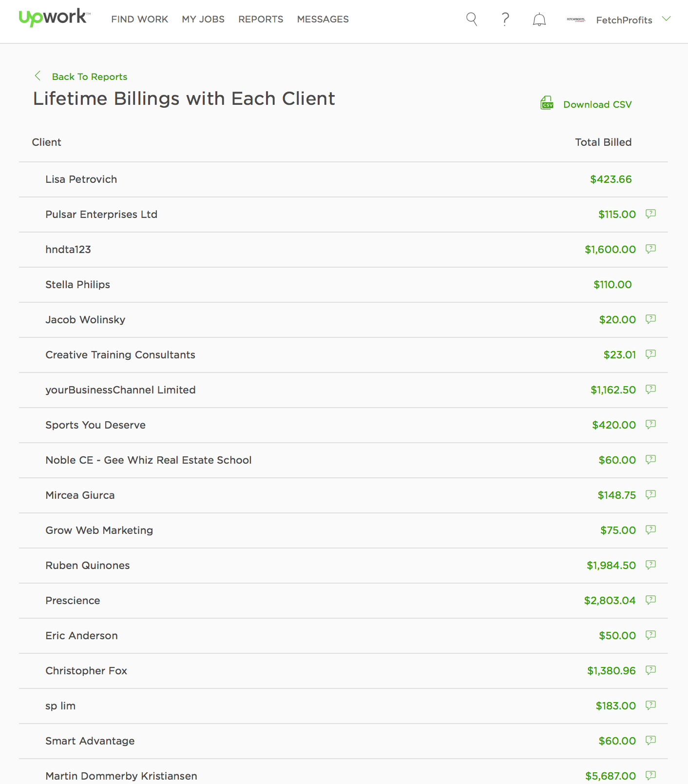Screen dimensions: 688x784
Task: Click the $23.01 amount
Action: (620, 355)
